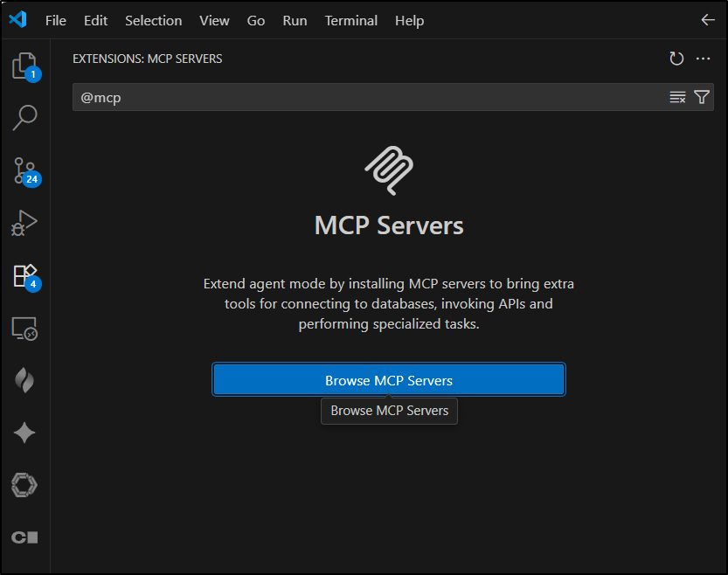Expand the Views and More Actions menu
This screenshot has height=575, width=728.
pos(703,59)
